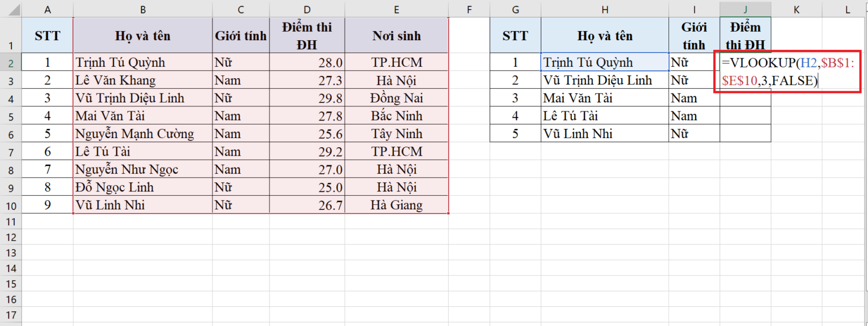868x326 pixels.
Task: Select column header D
Action: click(x=307, y=9)
